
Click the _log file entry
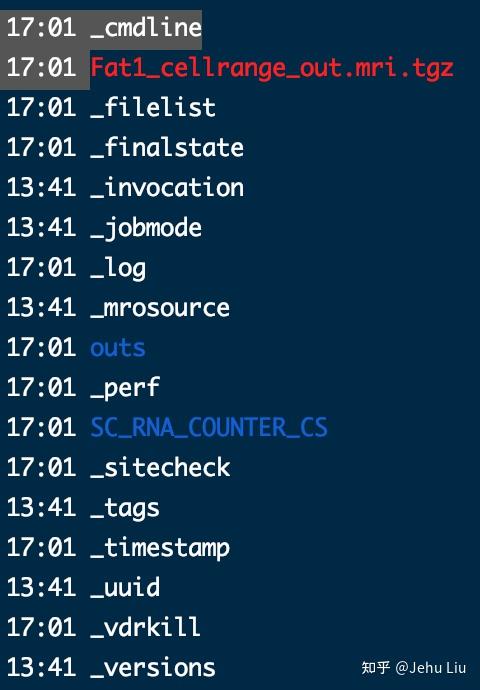[x=118, y=268]
